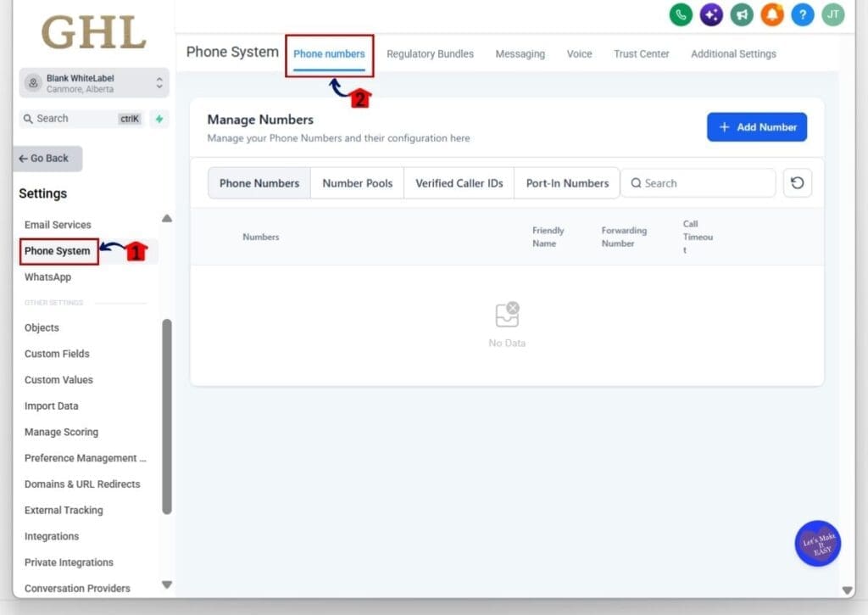
Task: Open the Regulatory Bundles tab
Action: (430, 53)
